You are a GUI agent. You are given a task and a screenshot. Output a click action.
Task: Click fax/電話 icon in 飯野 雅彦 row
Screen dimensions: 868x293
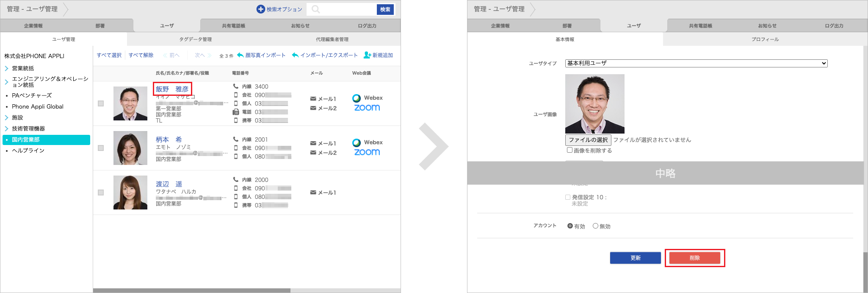[x=236, y=112]
